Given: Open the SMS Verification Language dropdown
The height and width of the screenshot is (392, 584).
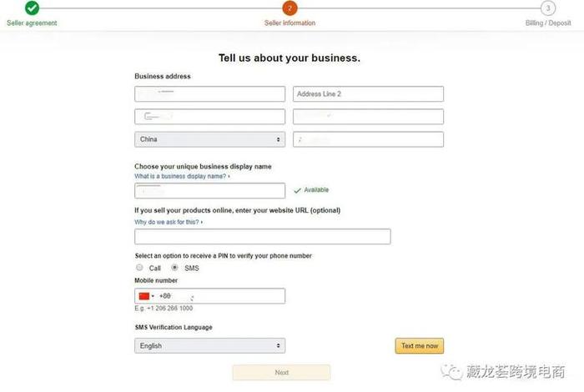Looking at the screenshot, I should pyautogui.click(x=209, y=345).
